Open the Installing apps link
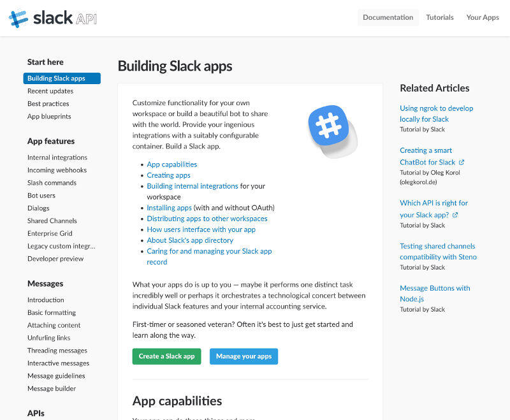The image size is (510, 420). 168,208
